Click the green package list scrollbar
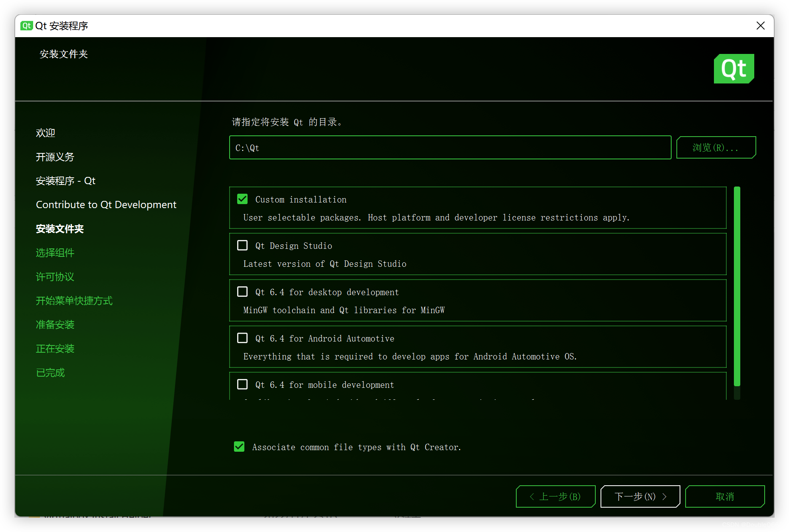 click(x=737, y=286)
